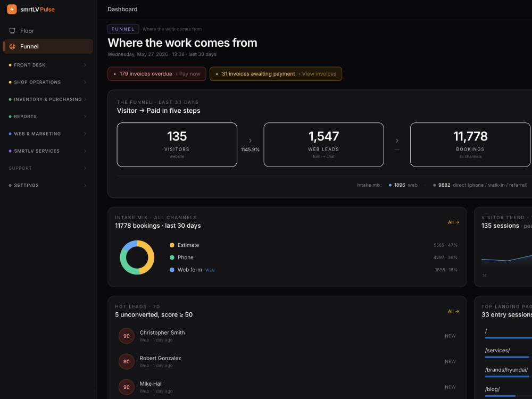Click the 179 invoices overdue alert
Image resolution: width=532 pixels, height=399 pixels.
click(x=157, y=73)
